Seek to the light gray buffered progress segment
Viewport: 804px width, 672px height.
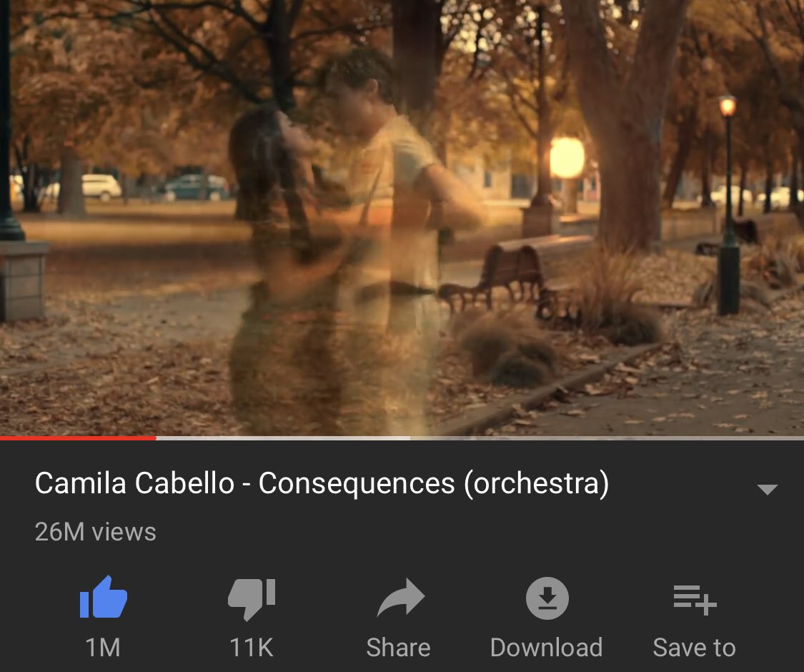click(283, 438)
